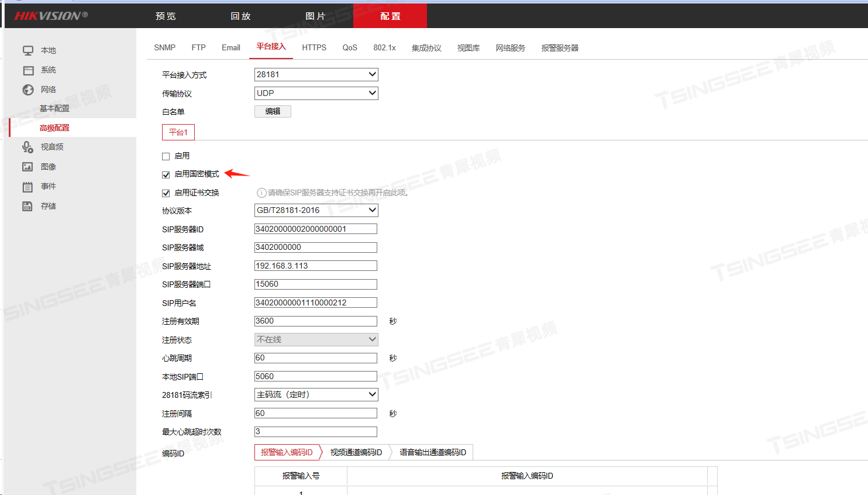Click the 报警输入编码ID column header in table

click(x=527, y=476)
